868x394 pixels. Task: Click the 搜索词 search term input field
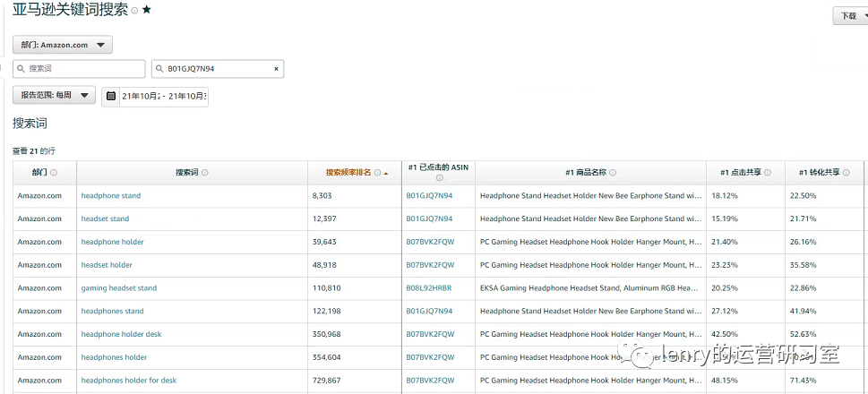79,69
